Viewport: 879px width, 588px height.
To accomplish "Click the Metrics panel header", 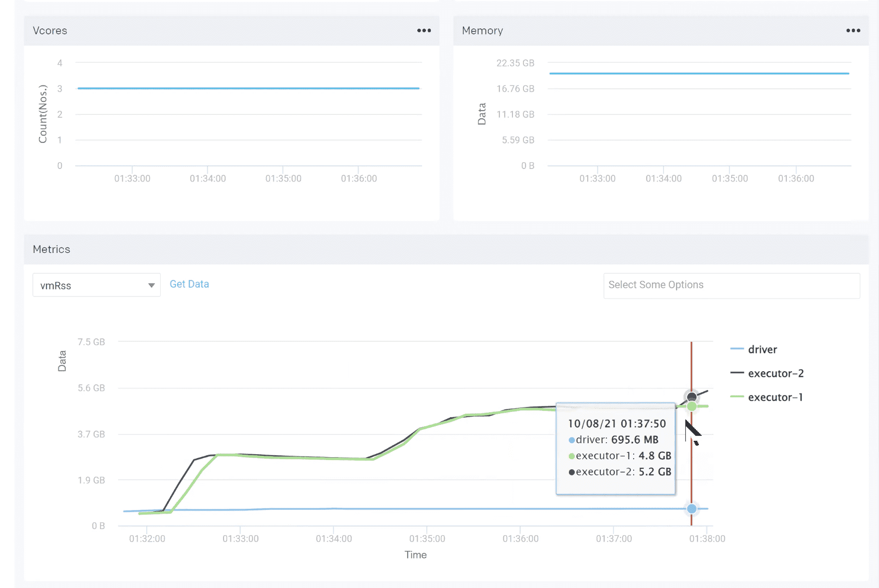I will coord(52,250).
